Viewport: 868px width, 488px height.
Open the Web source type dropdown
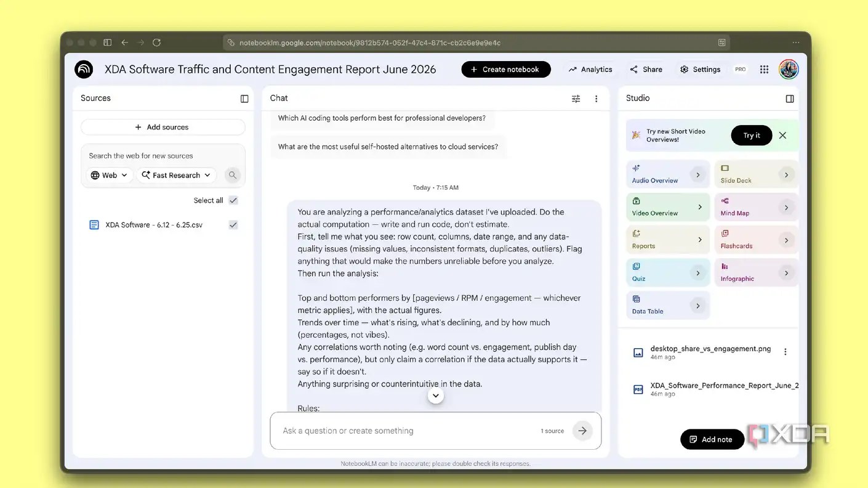click(x=109, y=175)
